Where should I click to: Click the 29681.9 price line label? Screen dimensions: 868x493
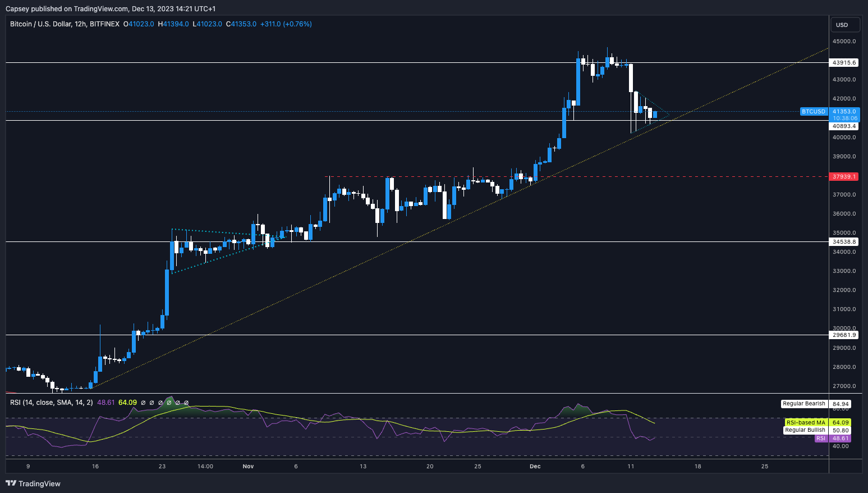click(x=844, y=335)
